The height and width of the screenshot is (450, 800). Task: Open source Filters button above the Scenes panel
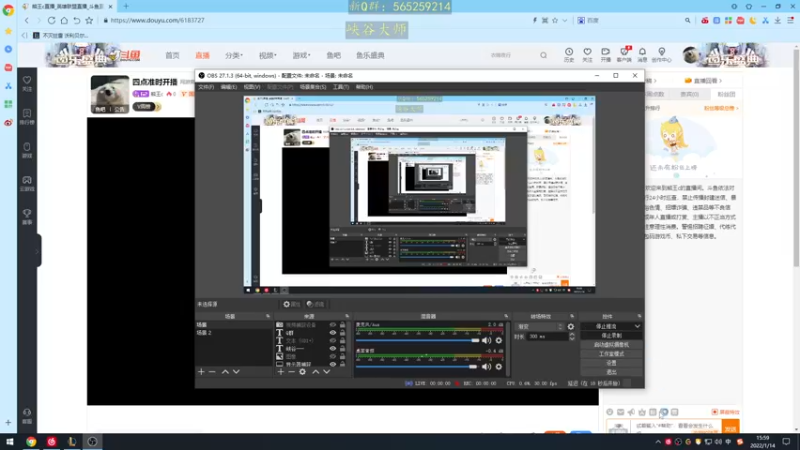(316, 304)
